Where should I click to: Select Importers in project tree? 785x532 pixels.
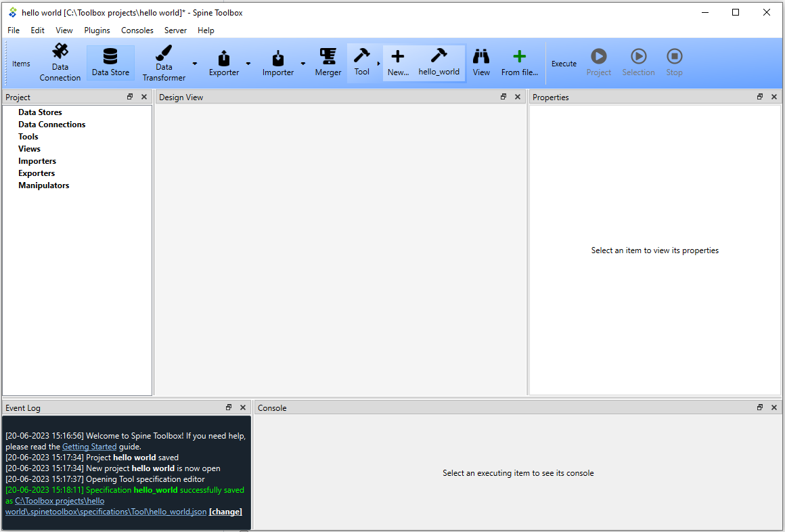37,161
